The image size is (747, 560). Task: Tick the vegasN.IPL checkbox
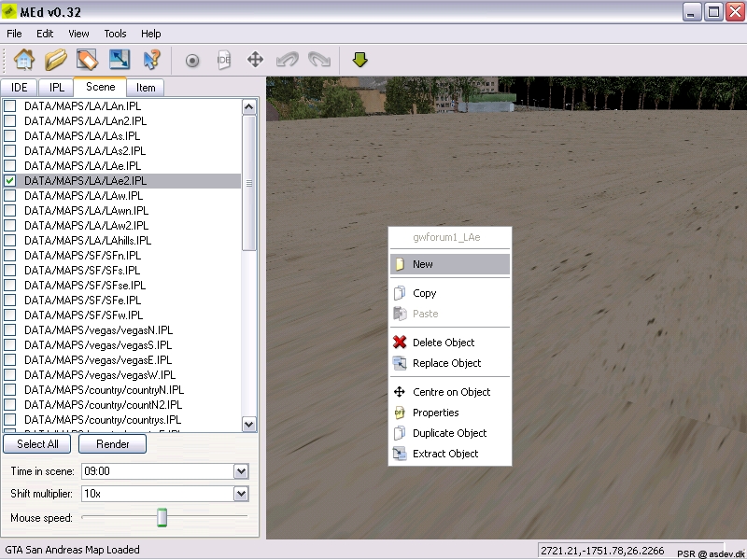9,330
